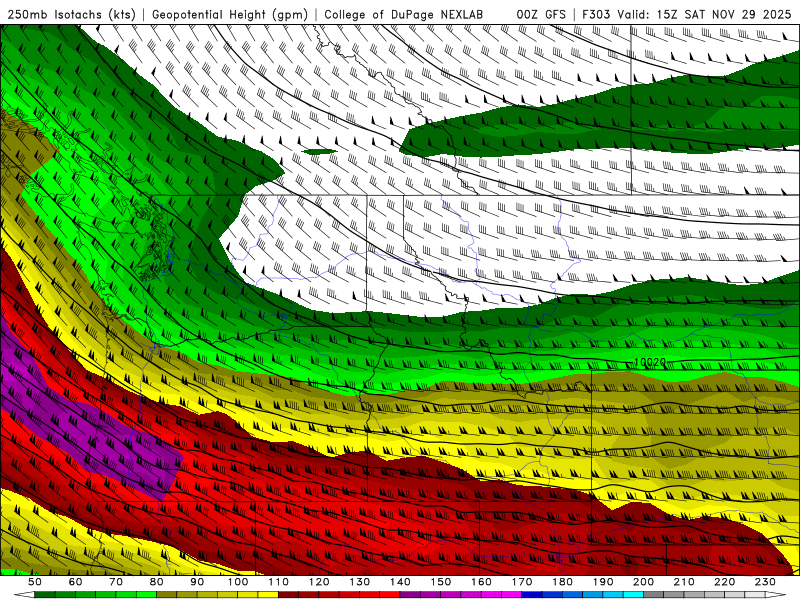Click the 'Geopotential Height (gpm)' title text

[x=230, y=14]
